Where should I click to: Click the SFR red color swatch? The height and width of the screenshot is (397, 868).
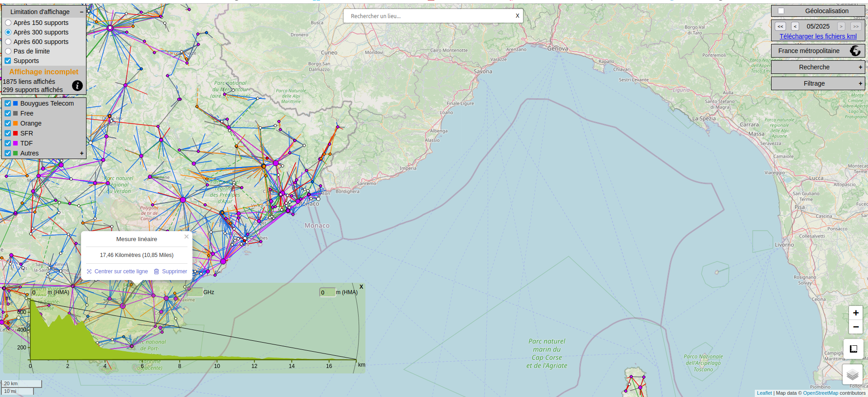coord(15,133)
